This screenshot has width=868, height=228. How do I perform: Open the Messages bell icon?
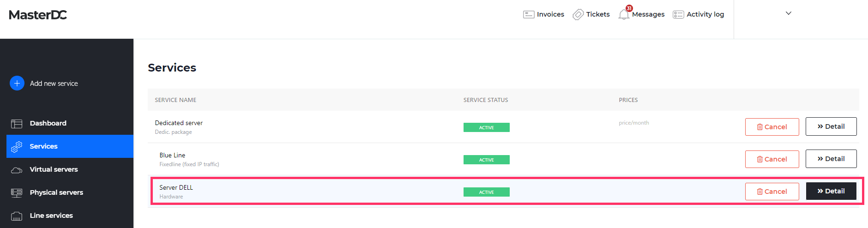pyautogui.click(x=624, y=14)
